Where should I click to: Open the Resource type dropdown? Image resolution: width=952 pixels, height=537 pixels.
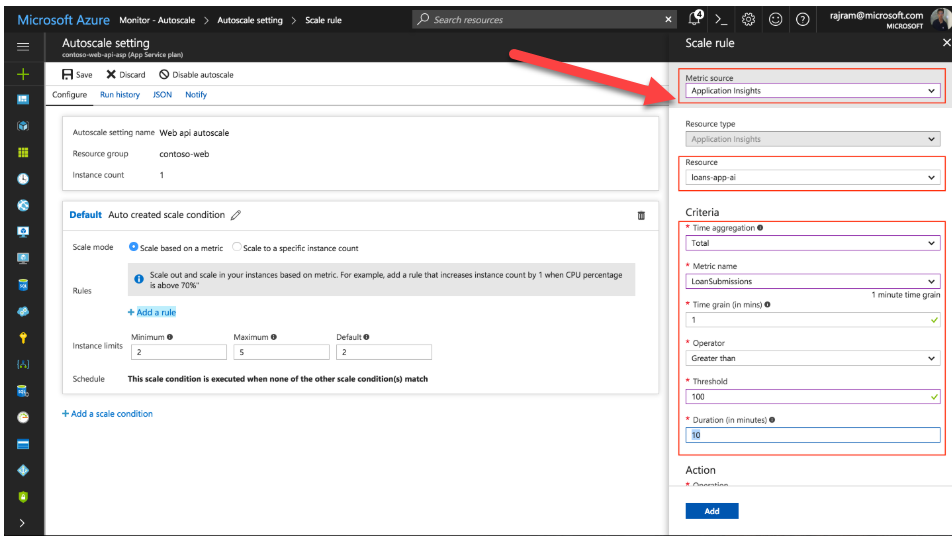coord(812,139)
